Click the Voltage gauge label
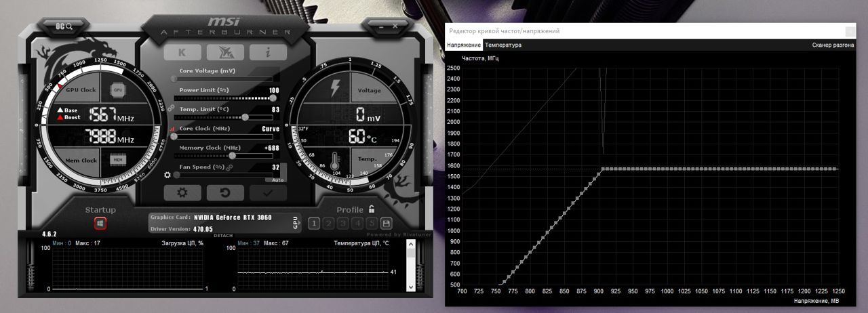 pyautogui.click(x=370, y=90)
